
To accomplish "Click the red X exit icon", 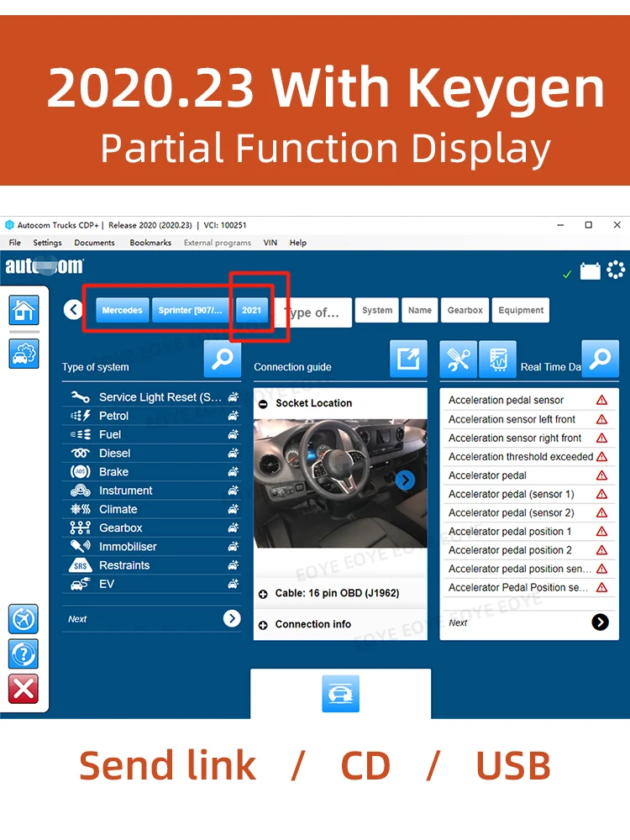I will click(24, 689).
